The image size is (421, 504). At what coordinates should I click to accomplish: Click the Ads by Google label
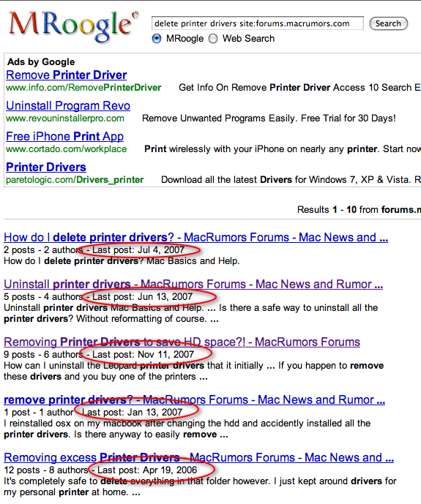tap(41, 61)
